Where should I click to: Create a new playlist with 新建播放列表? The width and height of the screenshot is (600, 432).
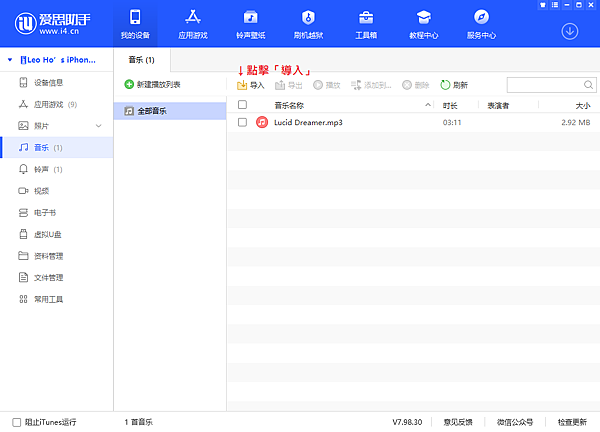tap(152, 84)
